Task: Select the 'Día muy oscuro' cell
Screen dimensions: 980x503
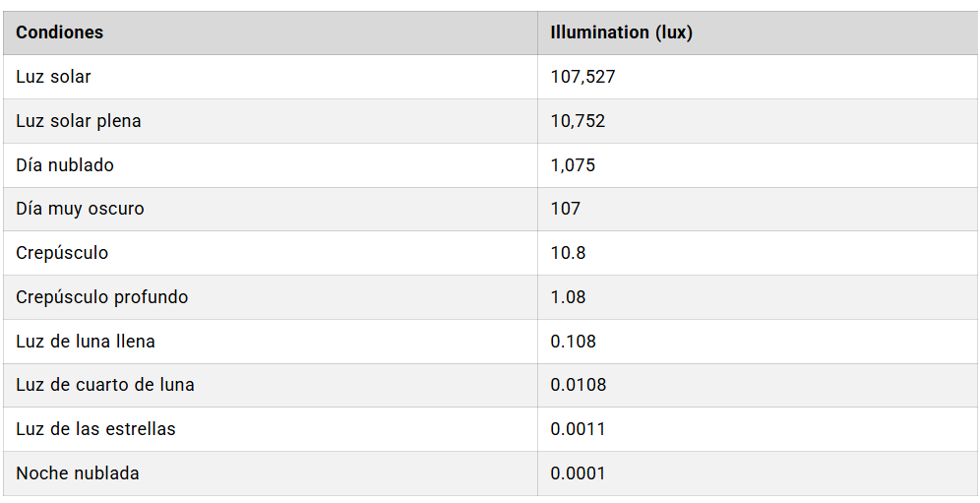Action: [80, 209]
